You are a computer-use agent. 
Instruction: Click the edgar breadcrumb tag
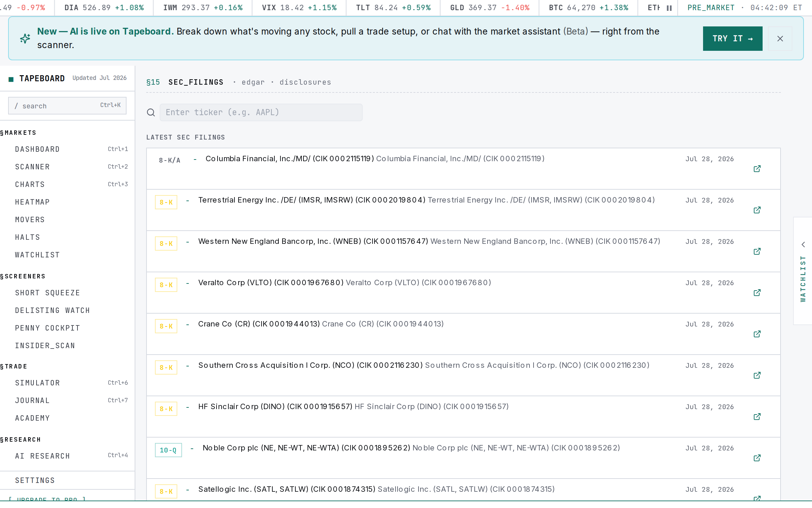253,82
